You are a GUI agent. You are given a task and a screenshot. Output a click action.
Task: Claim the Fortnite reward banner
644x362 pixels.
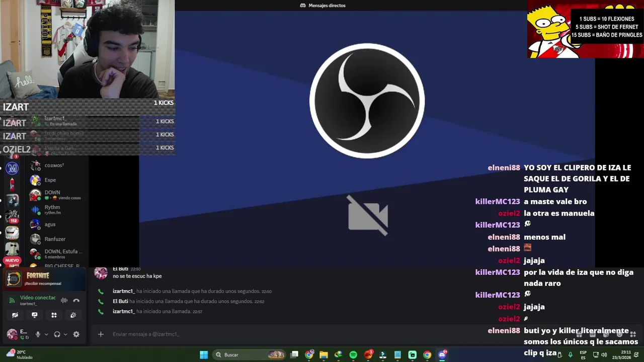coord(45,279)
